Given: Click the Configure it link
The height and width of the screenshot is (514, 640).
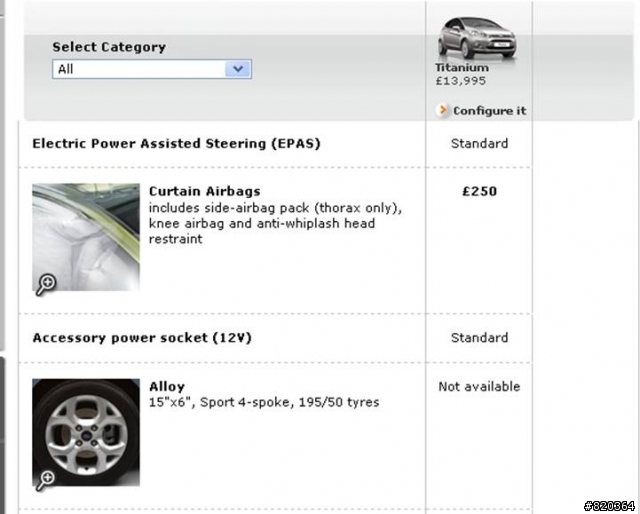Looking at the screenshot, I should coord(489,111).
